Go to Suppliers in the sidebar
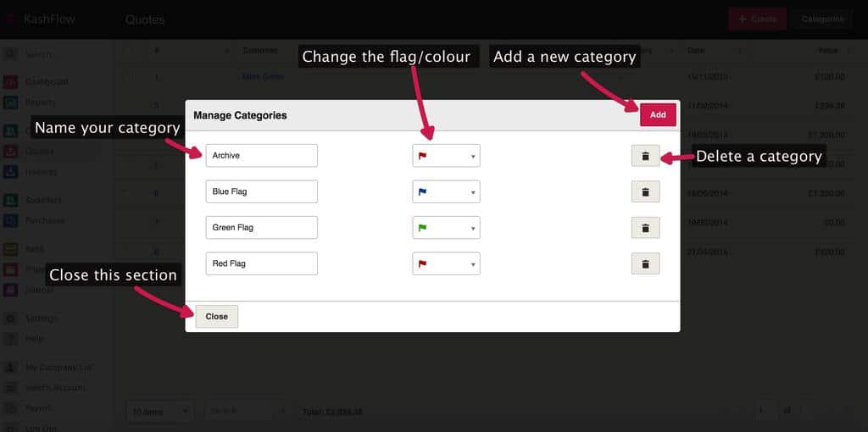Image resolution: width=868 pixels, height=432 pixels. pyautogui.click(x=42, y=200)
